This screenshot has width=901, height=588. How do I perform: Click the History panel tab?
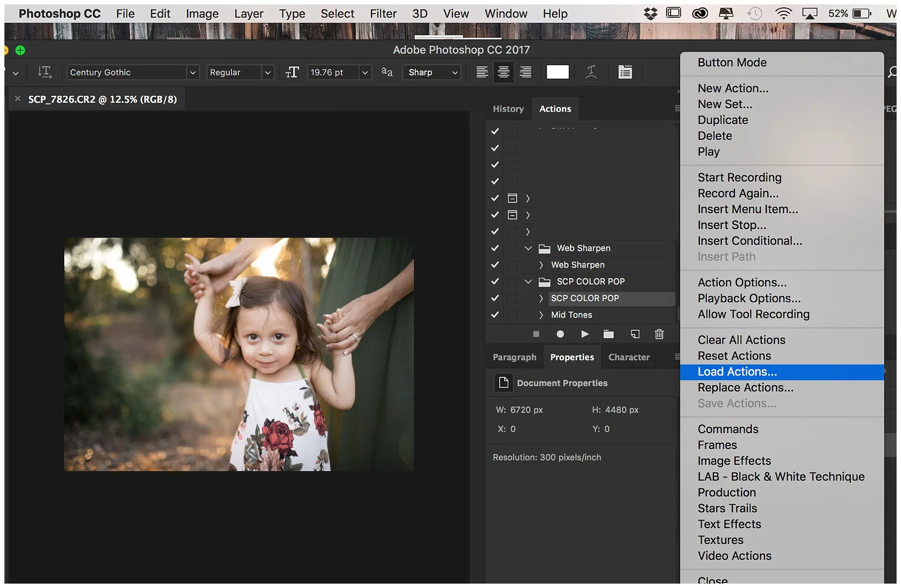[x=508, y=108]
